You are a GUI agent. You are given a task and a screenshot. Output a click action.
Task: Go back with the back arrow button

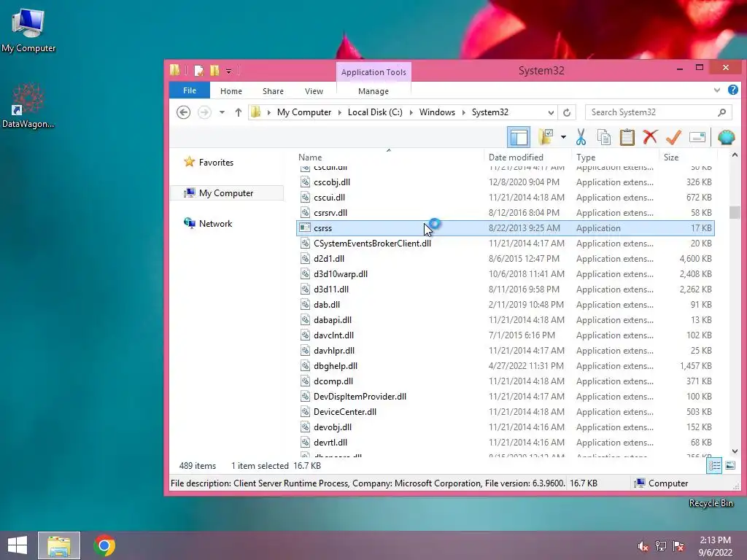(183, 112)
